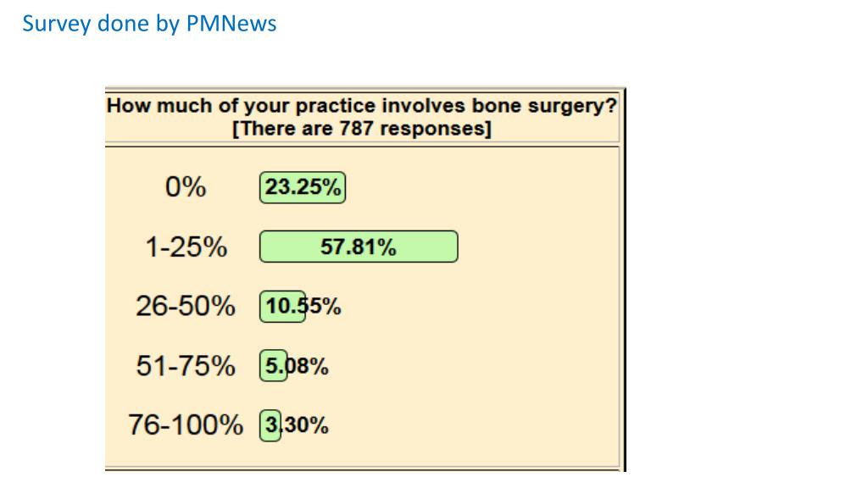This screenshot has width=868, height=488.
Task: Select the 0% answer label
Action: [186, 187]
